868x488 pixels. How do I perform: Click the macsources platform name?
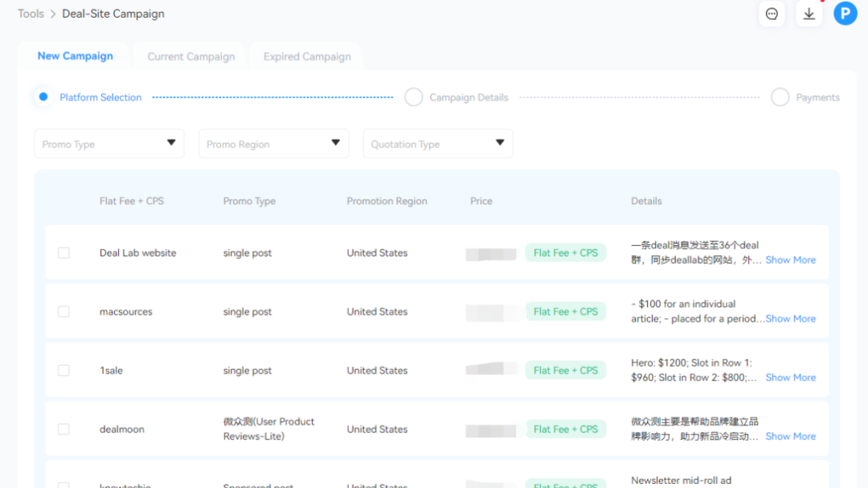125,312
